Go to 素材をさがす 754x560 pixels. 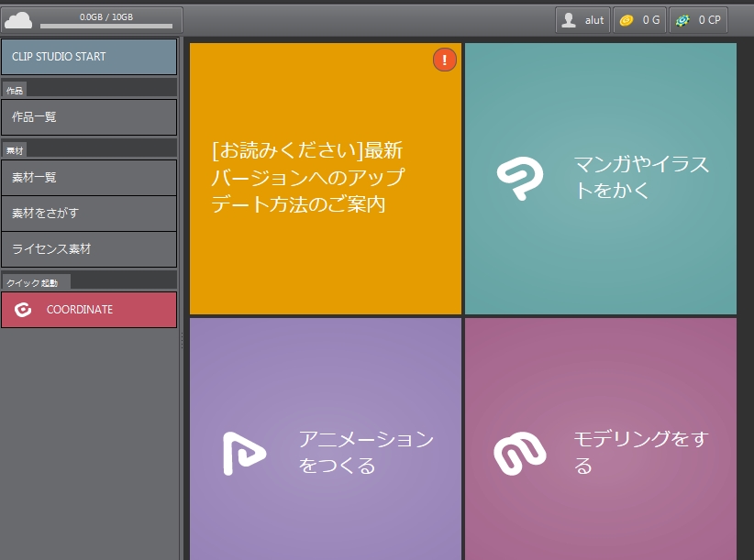[89, 213]
